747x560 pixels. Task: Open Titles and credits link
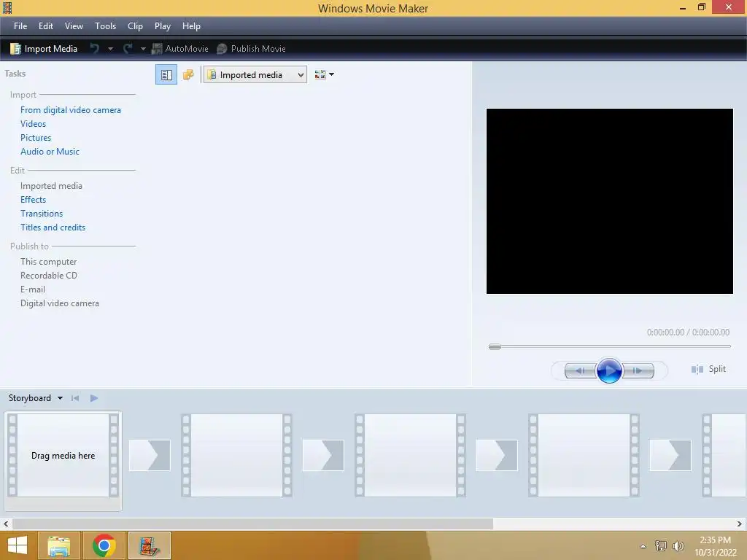point(53,227)
